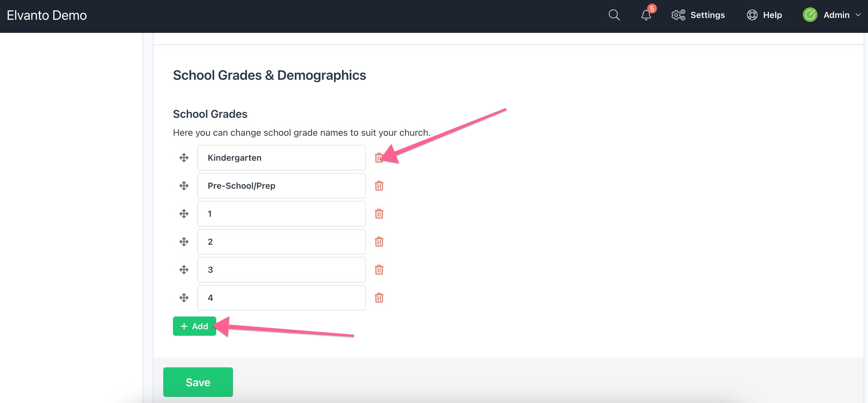Open the search magnifier icon
This screenshot has width=868, height=403.
coord(614,15)
